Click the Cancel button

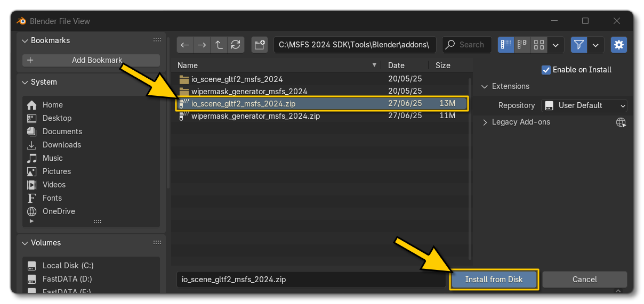pyautogui.click(x=585, y=280)
